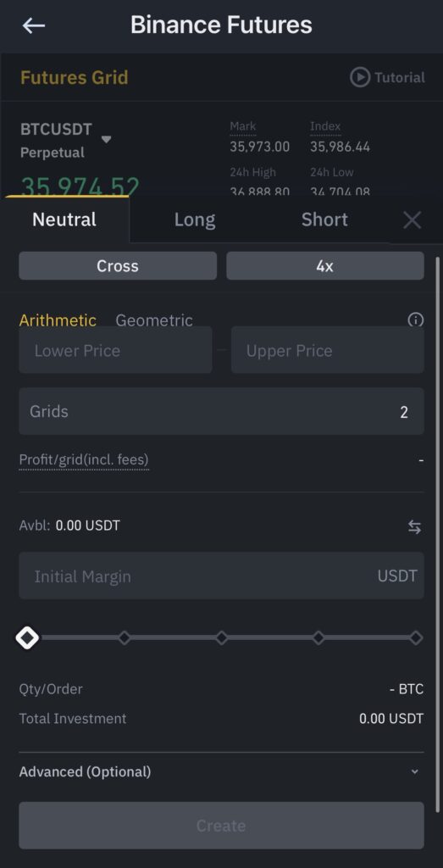Open the BTCUSDT pair dropdown arrow
Image resolution: width=443 pixels, height=868 pixels.
(106, 139)
